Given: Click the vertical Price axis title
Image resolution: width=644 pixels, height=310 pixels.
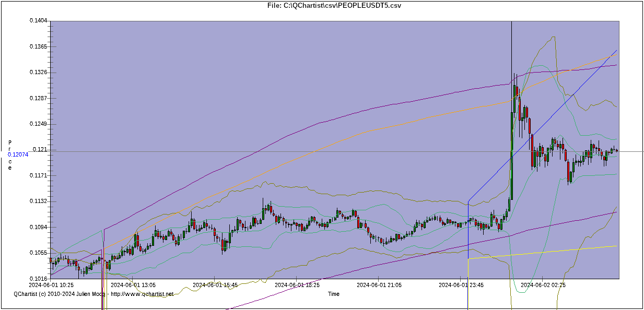Looking at the screenshot, I should tap(10, 155).
